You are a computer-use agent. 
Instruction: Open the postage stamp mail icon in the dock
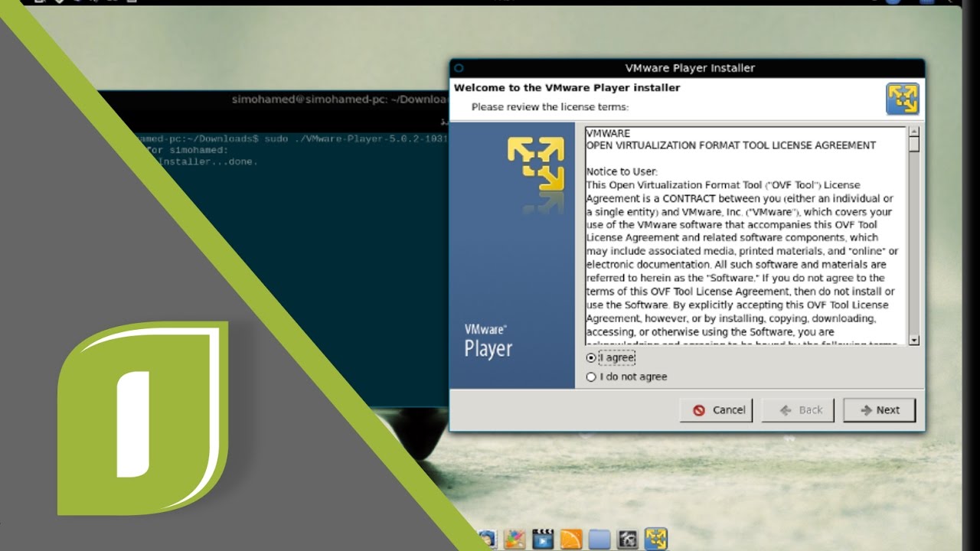point(487,539)
